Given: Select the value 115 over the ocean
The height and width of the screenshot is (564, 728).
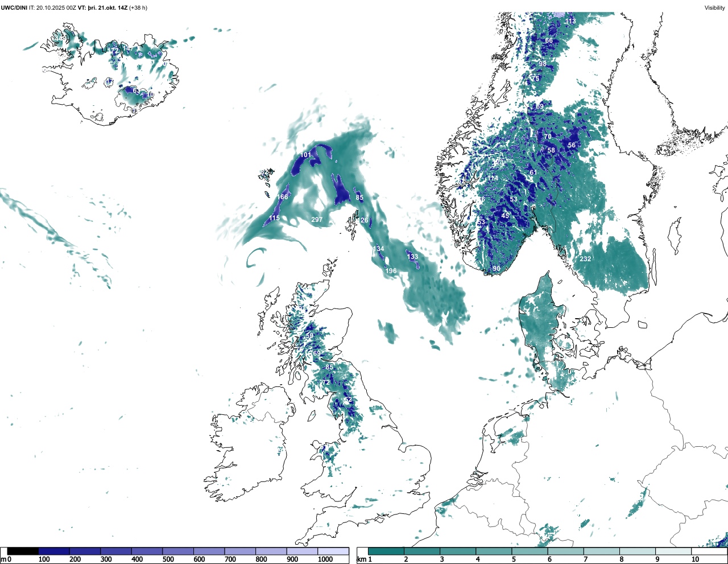Looking at the screenshot, I should tap(274, 219).
